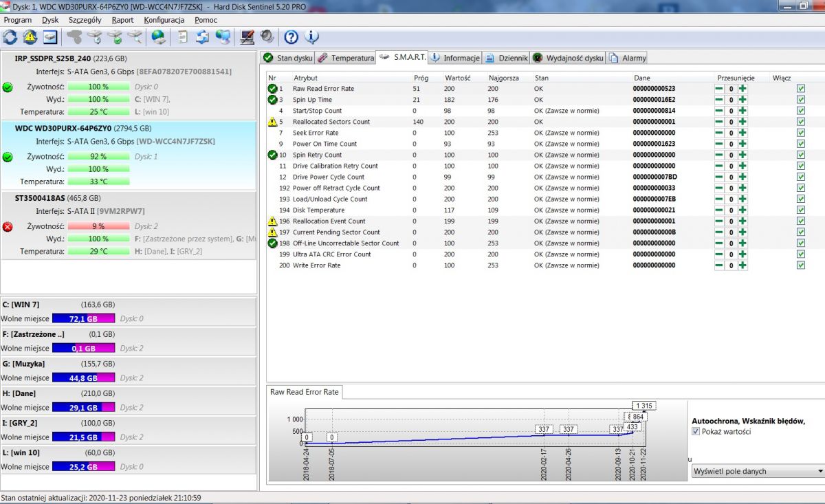This screenshot has height=504, width=825.
Task: Click warning icon beside Reallocated Sectors Count
Action: pyautogui.click(x=272, y=122)
